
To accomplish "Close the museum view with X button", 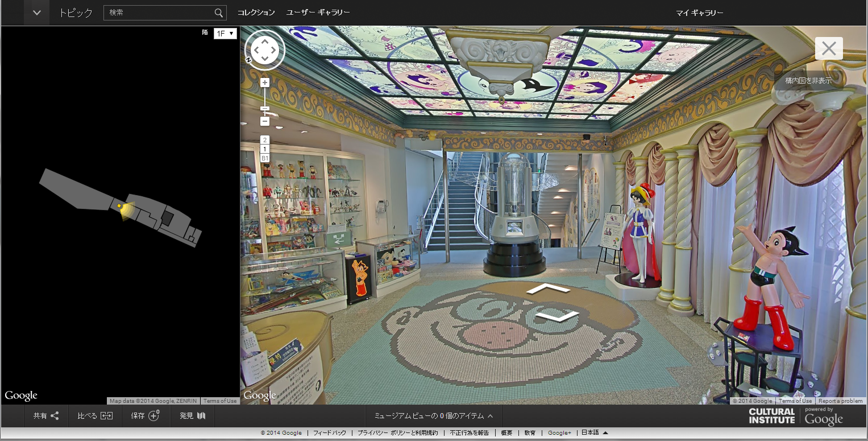I will tap(829, 48).
